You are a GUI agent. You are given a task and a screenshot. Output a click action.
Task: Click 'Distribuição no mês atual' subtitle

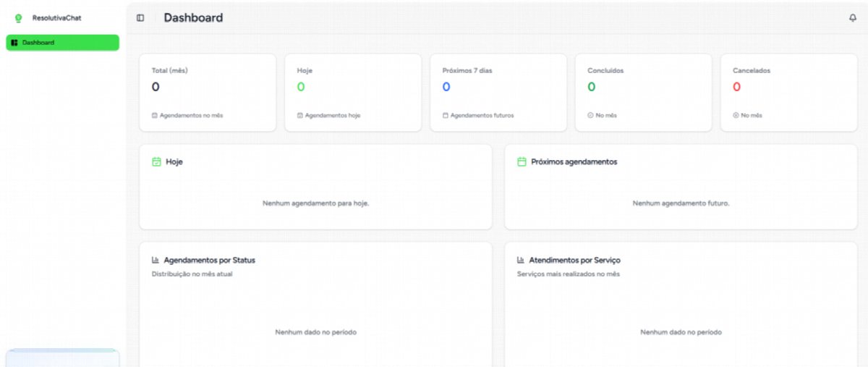click(192, 274)
